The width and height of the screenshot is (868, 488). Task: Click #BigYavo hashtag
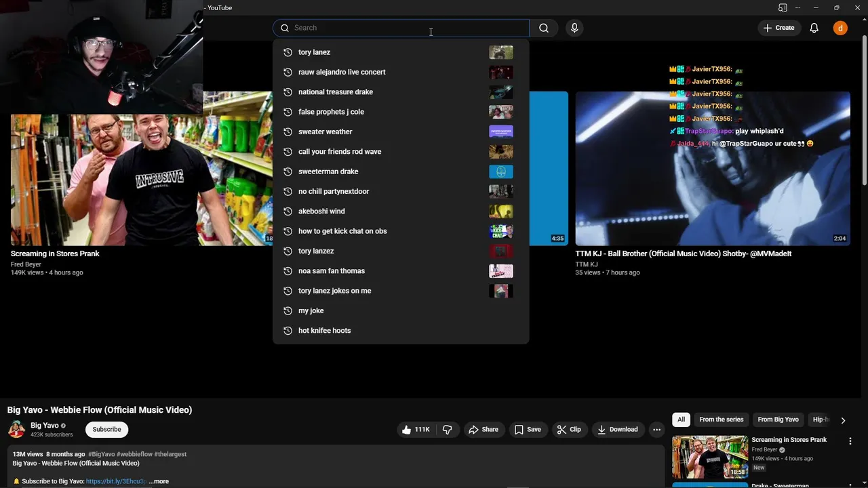click(x=102, y=454)
